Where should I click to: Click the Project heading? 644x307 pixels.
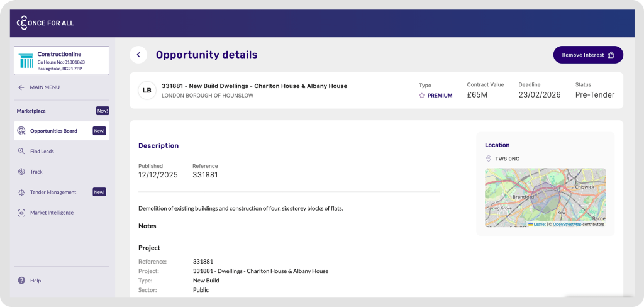click(149, 248)
